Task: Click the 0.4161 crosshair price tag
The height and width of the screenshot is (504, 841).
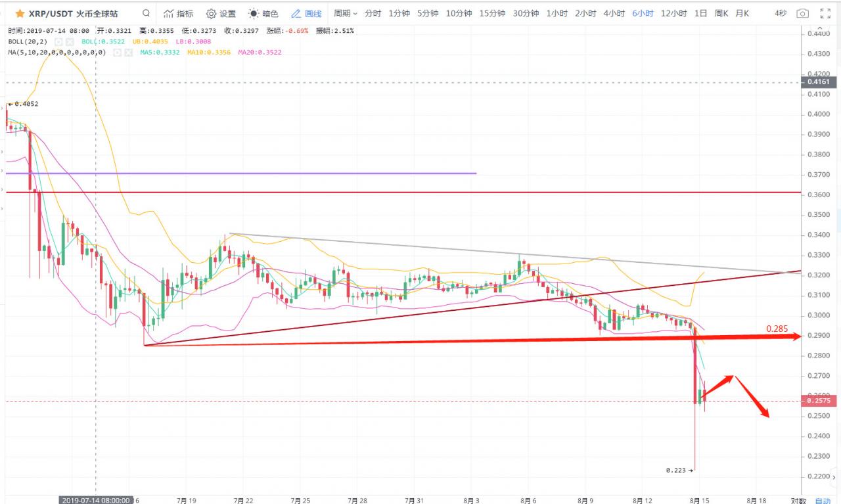Action: point(819,82)
